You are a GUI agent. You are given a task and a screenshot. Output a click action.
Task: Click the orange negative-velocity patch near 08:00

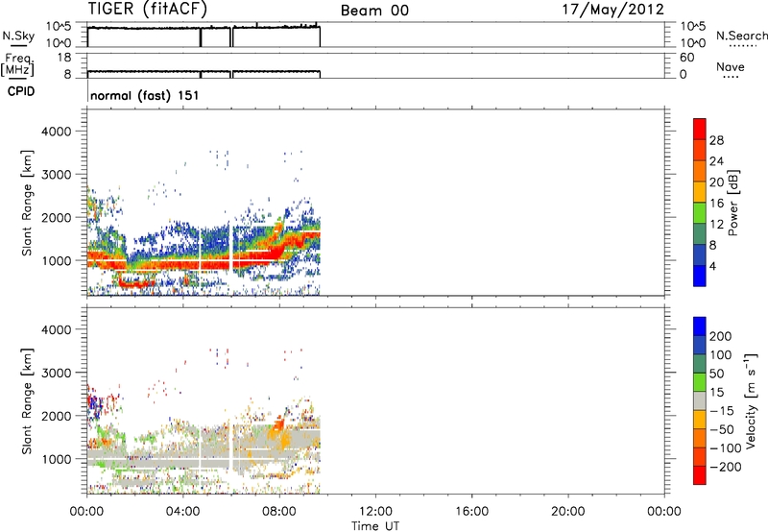pos(277,423)
